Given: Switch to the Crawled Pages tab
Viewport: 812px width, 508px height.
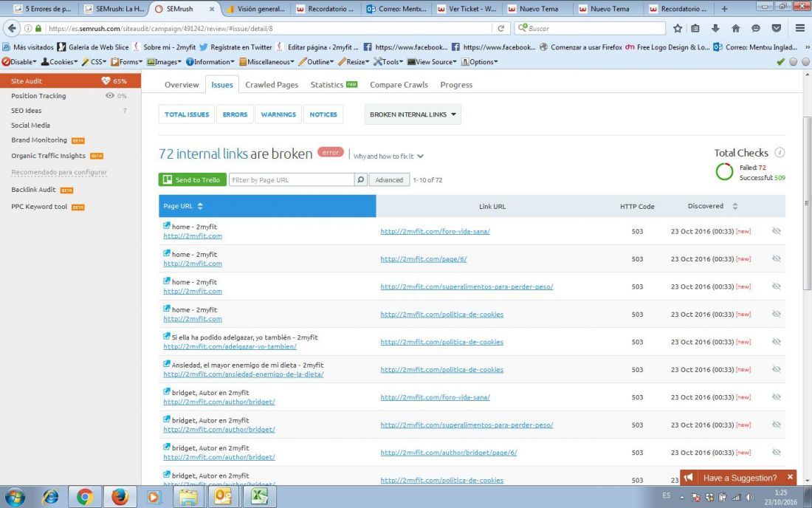Looking at the screenshot, I should click(x=272, y=85).
